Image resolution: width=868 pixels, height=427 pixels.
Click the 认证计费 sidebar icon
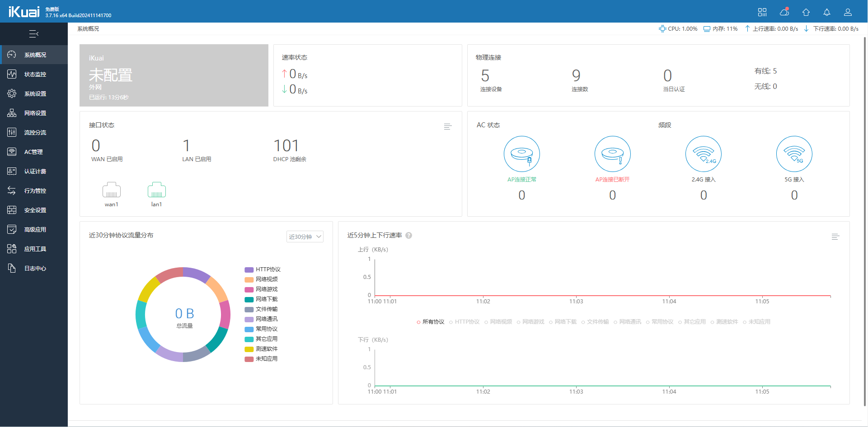[12, 171]
